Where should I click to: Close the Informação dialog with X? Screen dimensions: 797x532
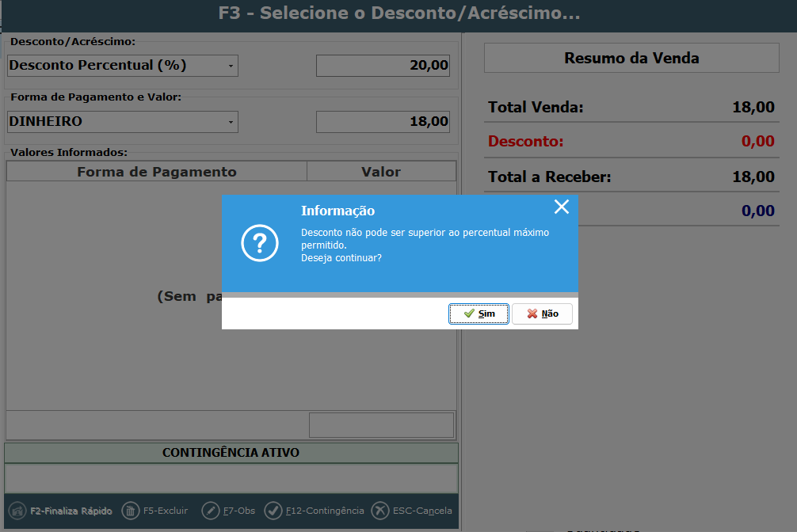pyautogui.click(x=562, y=207)
